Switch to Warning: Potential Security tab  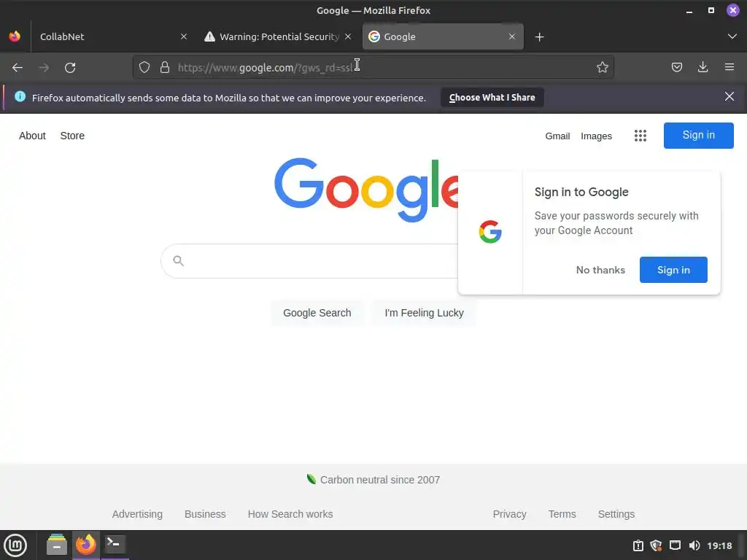[279, 36]
